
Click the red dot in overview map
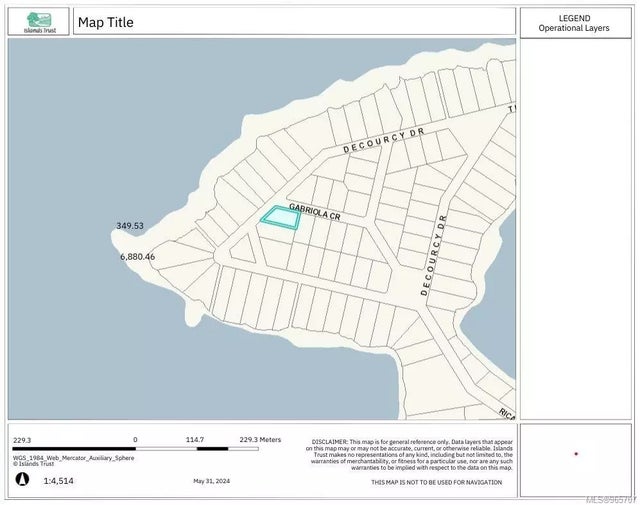tap(576, 454)
